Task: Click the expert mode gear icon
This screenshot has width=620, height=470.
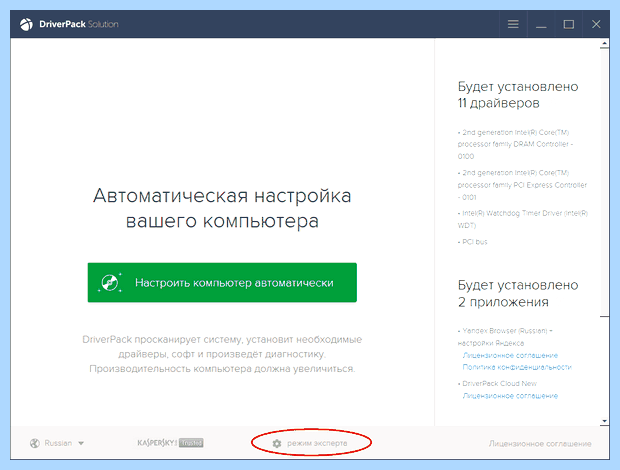Action: [x=277, y=444]
